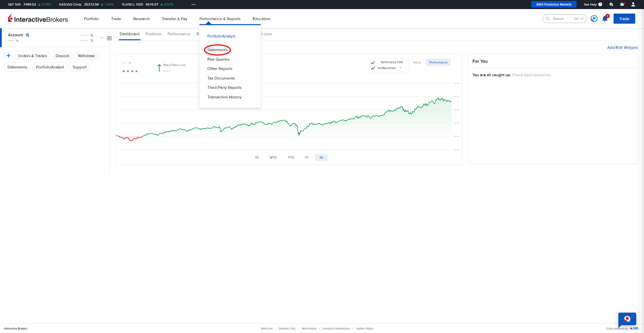Focus the Search input field
Viewport: 644px width, 333px height.
point(564,19)
